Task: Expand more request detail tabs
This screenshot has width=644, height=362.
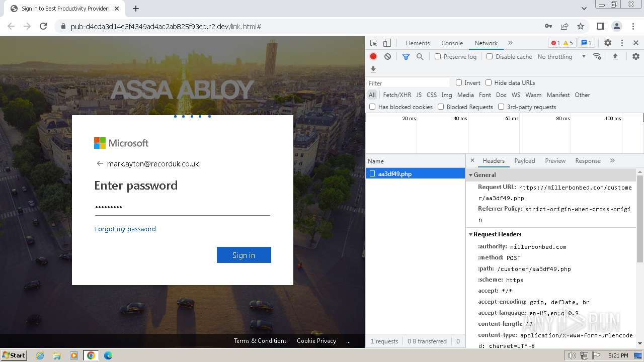Action: click(612, 161)
